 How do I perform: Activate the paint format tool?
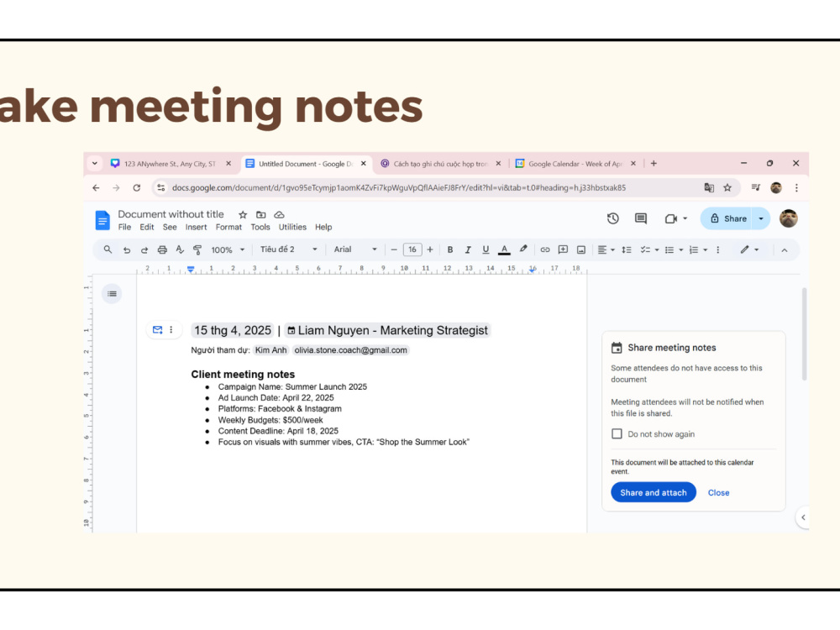[197, 249]
